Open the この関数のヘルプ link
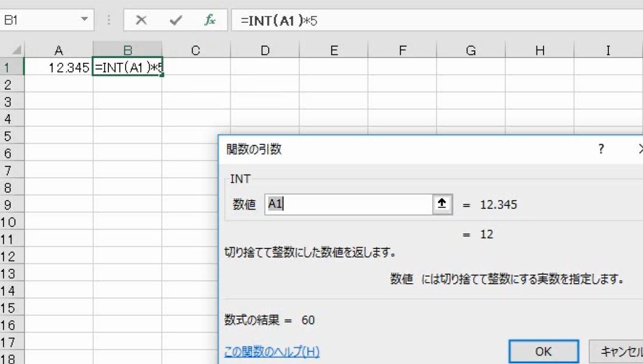Image resolution: width=643 pixels, height=364 pixels. (271, 352)
